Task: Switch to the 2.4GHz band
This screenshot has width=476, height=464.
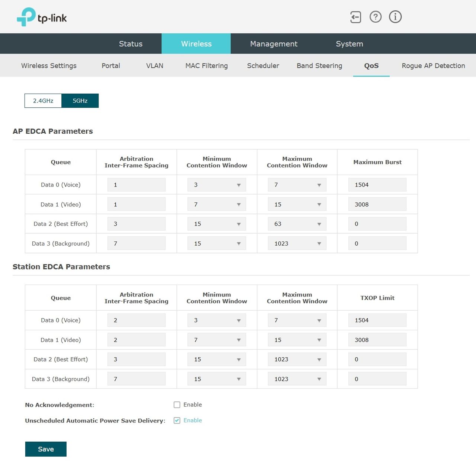Action: coord(43,101)
